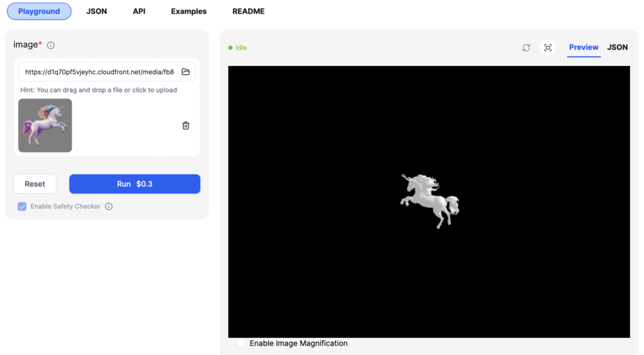Image resolution: width=644 pixels, height=355 pixels.
Task: Open file browser folder icon in URL field
Action: [186, 72]
